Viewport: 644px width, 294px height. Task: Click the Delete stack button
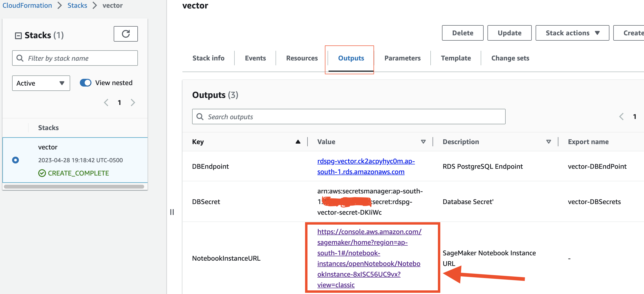click(463, 33)
